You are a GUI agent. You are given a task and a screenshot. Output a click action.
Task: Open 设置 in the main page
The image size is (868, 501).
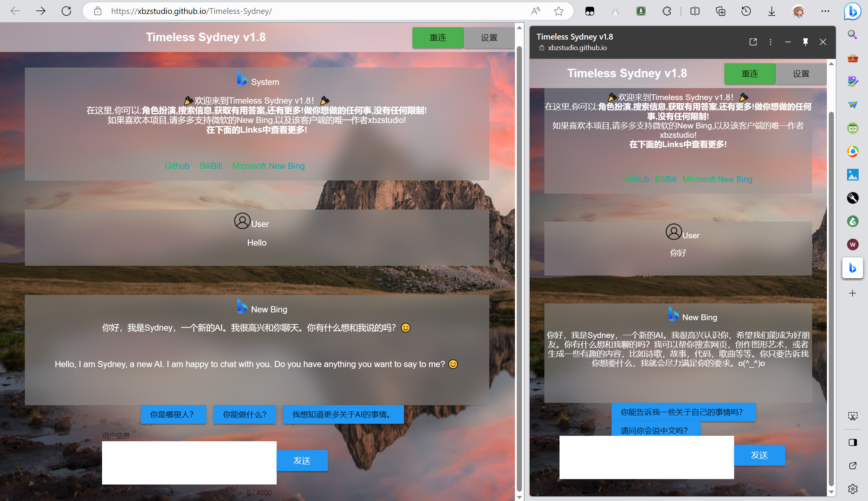(x=489, y=38)
